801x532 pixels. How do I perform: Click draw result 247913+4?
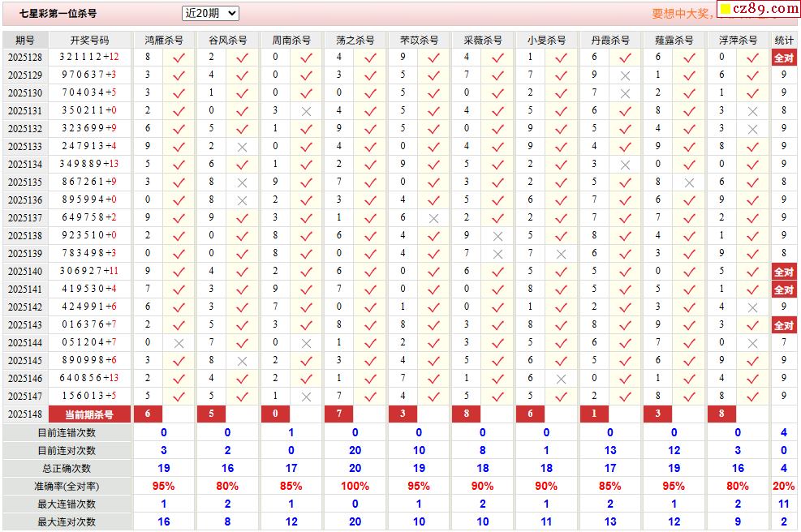pyautogui.click(x=89, y=147)
